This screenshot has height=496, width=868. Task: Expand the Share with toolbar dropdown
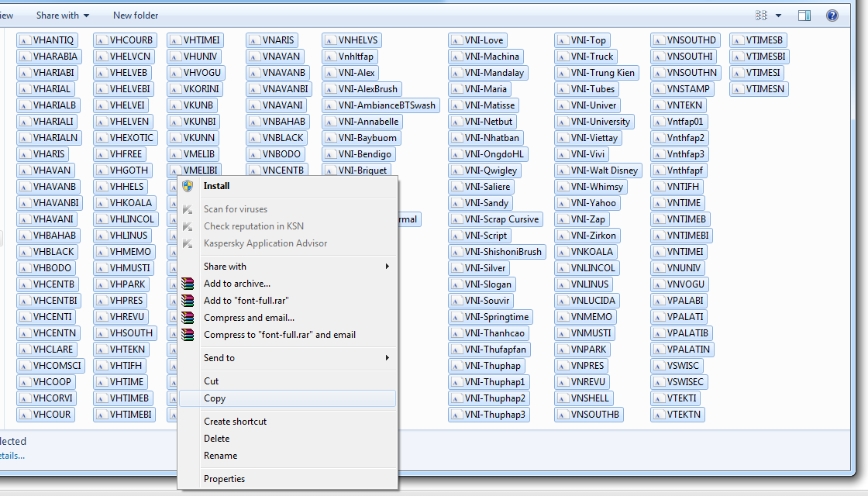click(63, 15)
